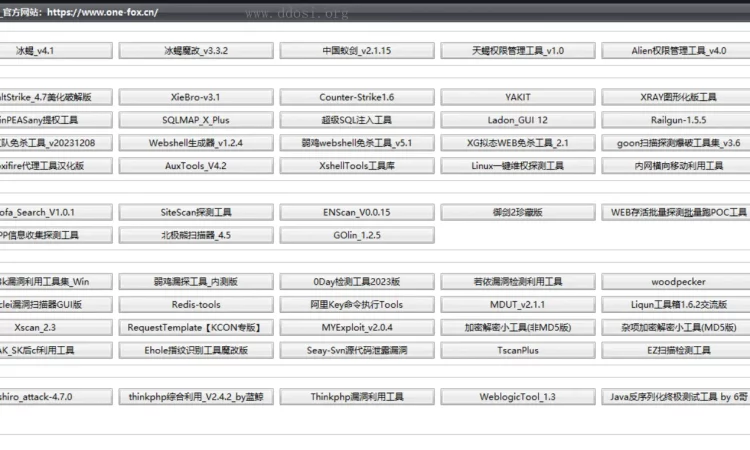This screenshot has height=450, width=750.
Task: Open MDUT_v2.1.1
Action: [x=518, y=305]
